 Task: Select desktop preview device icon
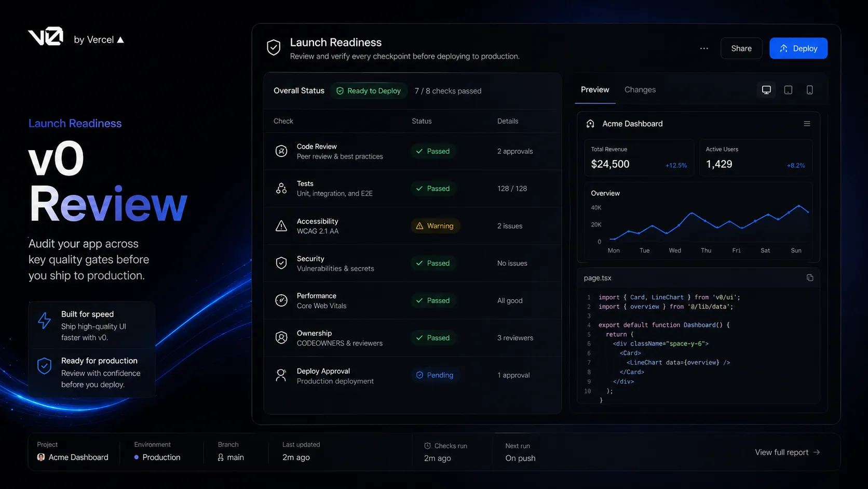click(x=766, y=90)
